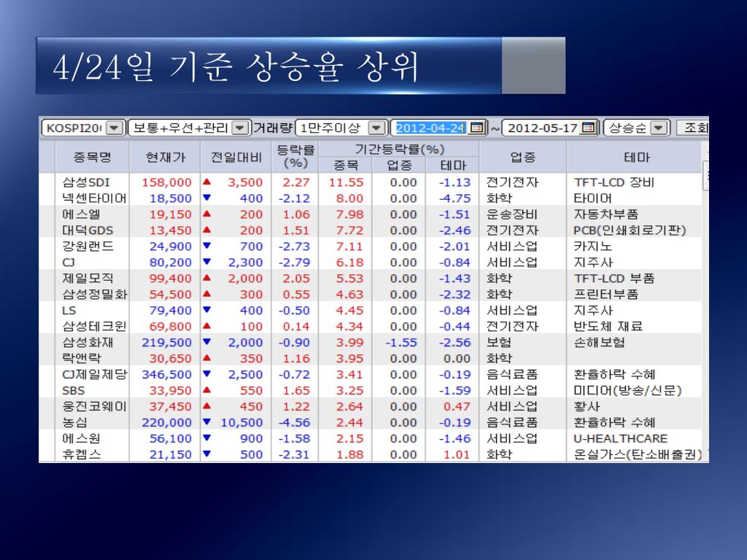The height and width of the screenshot is (560, 747).
Task: Click the 기간등락률 테마 sub-header
Action: pos(452,165)
